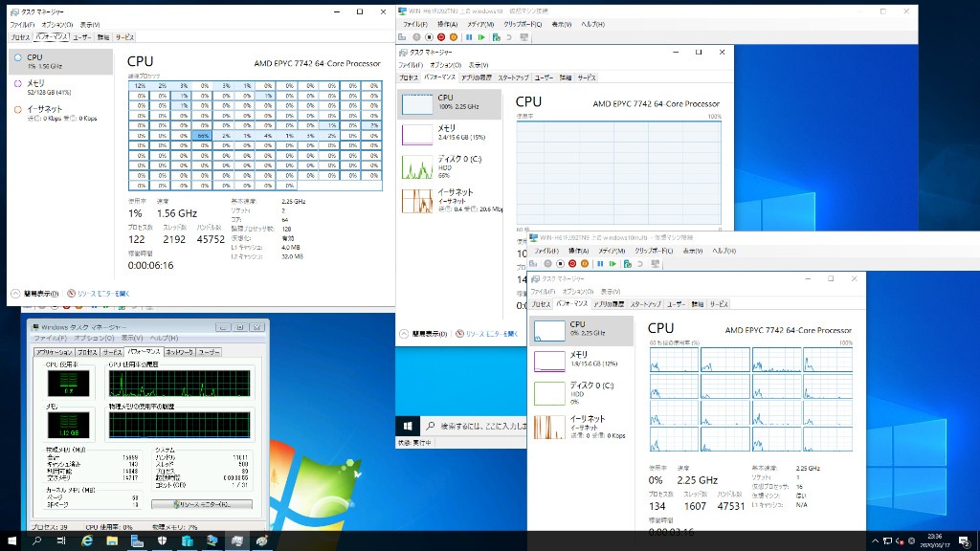Click the Ctrl+Alt+Del icon in windows10multi VM toolbar
980x551 pixels.
(534, 263)
